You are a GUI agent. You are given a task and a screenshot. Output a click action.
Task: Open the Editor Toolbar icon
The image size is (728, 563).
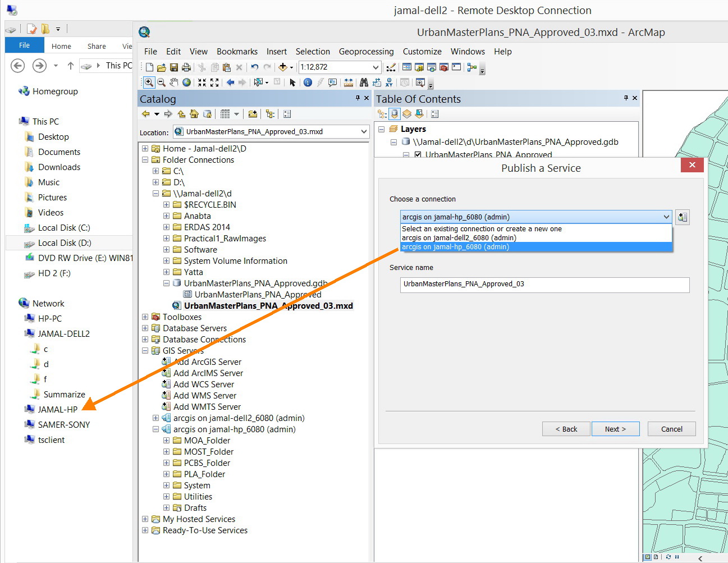point(391,67)
